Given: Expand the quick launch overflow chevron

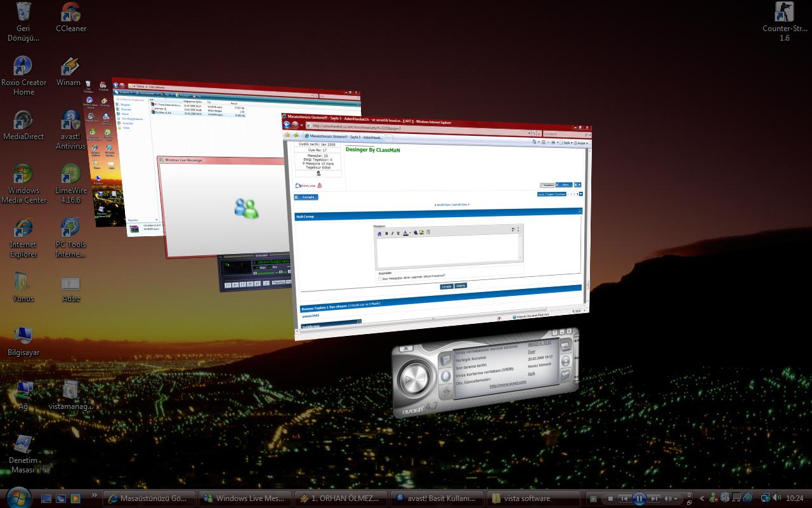Looking at the screenshot, I should click(x=95, y=495).
